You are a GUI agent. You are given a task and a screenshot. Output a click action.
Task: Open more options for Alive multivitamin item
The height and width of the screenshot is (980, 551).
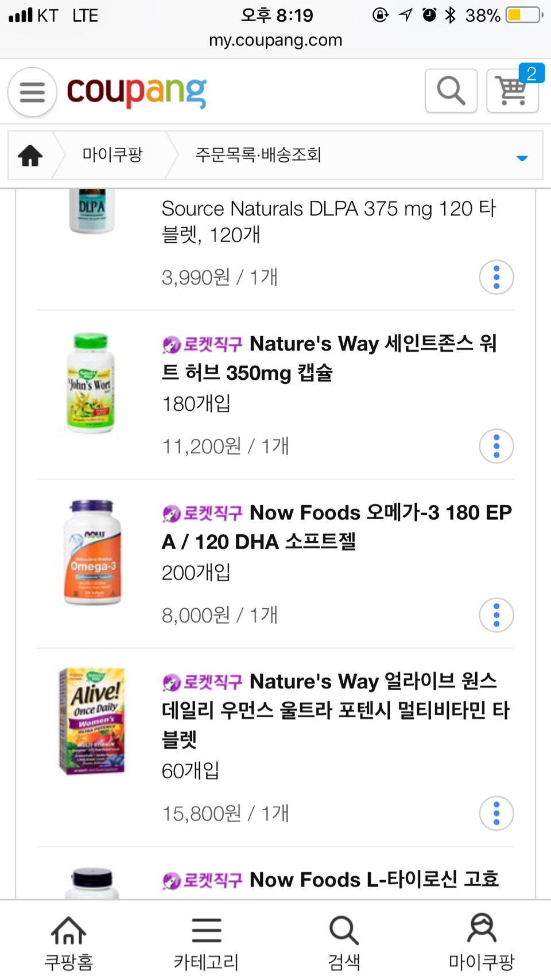tap(496, 814)
